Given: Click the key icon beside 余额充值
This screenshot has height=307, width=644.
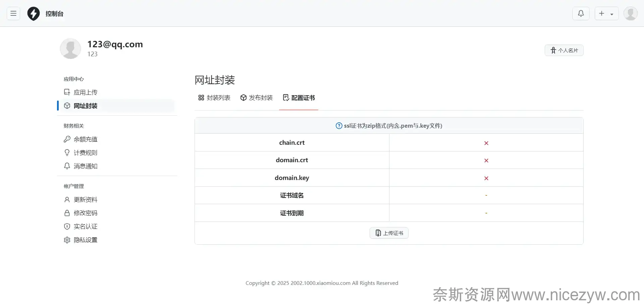Looking at the screenshot, I should click(67, 139).
